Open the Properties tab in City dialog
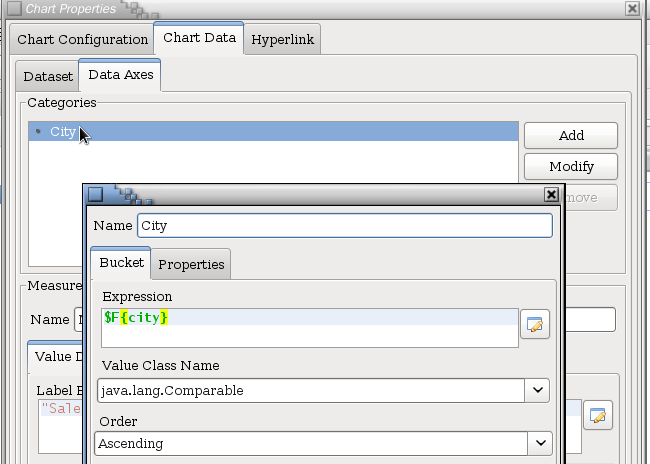The width and height of the screenshot is (650, 464). 191,264
